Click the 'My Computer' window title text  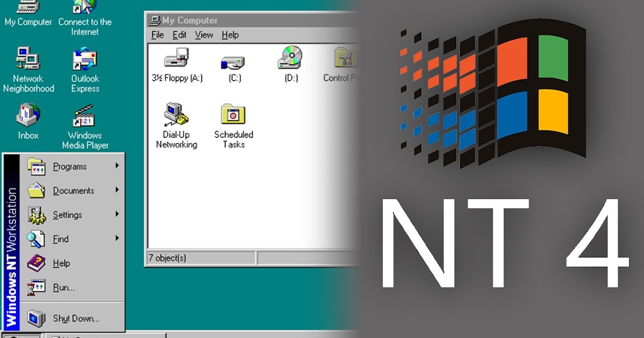pos(190,21)
